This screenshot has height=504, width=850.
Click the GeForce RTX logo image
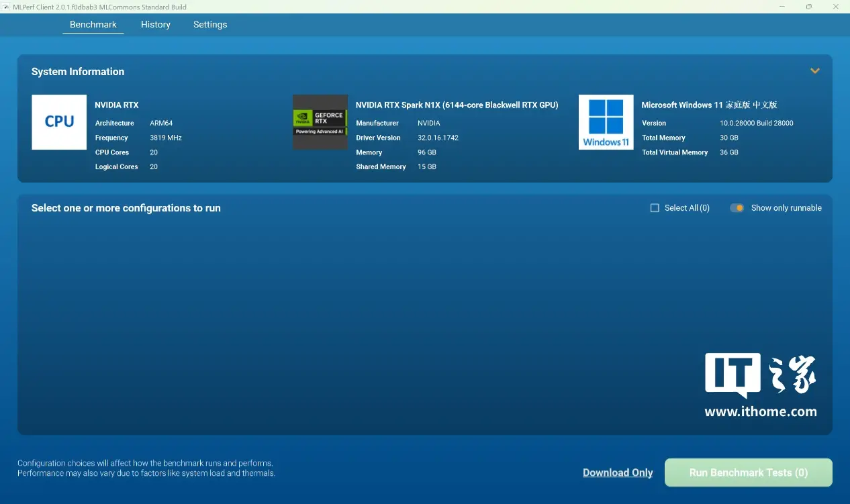coord(320,122)
